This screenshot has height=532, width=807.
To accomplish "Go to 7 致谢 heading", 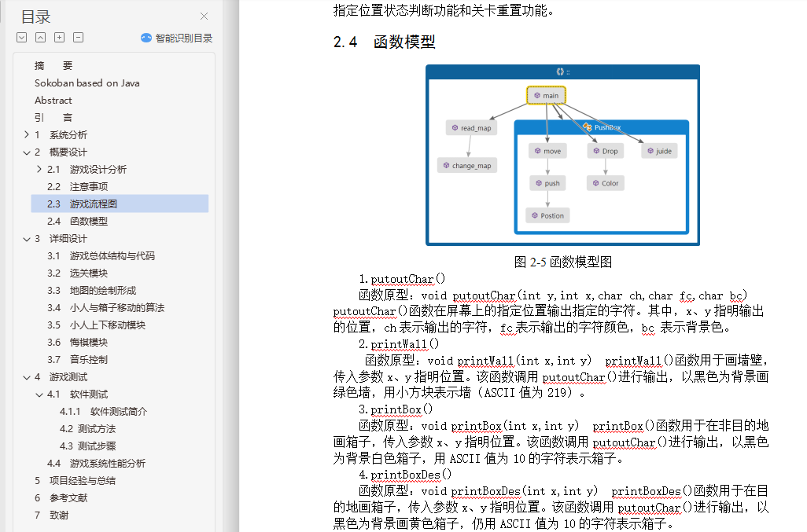I will tap(51, 515).
